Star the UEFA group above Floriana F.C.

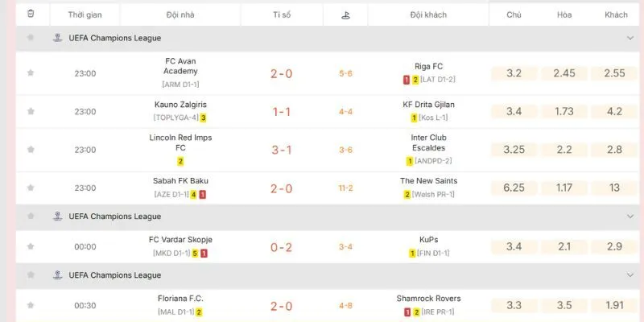31,275
